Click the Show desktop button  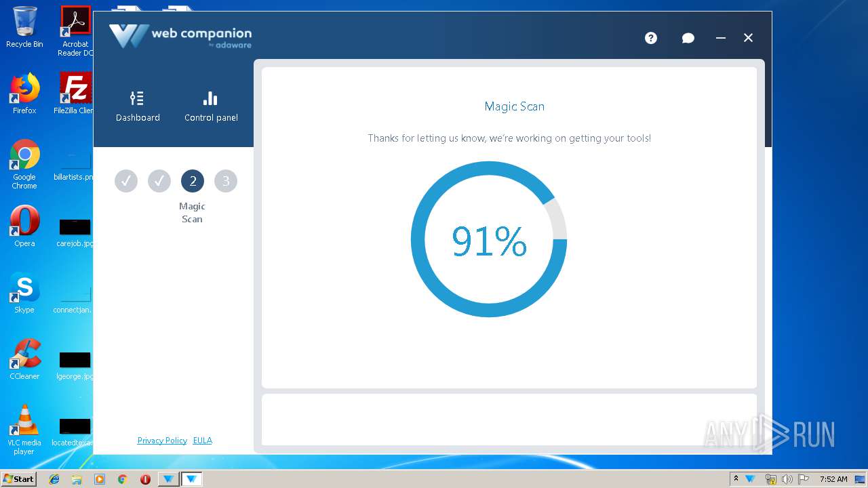click(861, 479)
